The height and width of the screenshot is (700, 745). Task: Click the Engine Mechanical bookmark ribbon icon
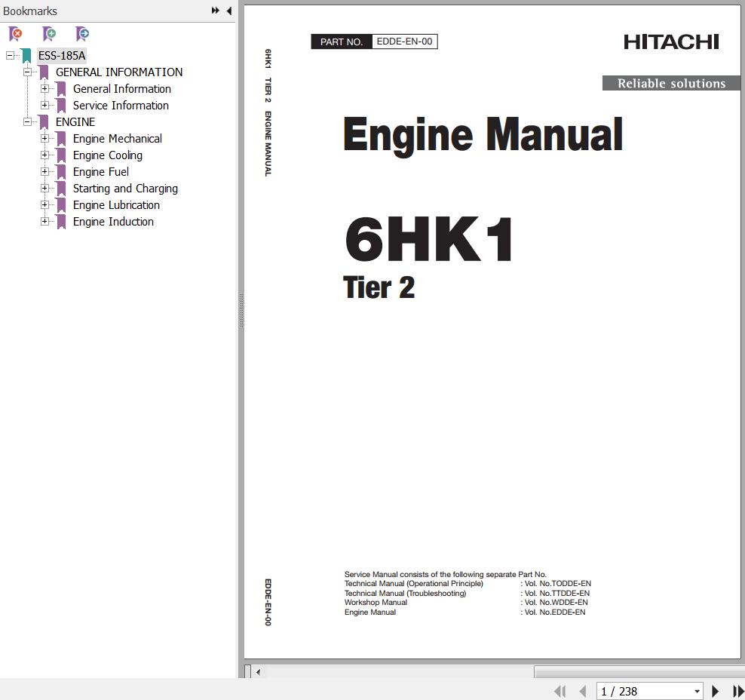click(61, 139)
